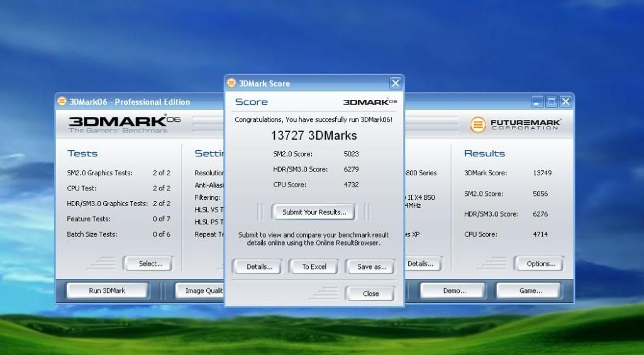Click 3DMark Score dialog title icon
644x355 pixels.
click(x=231, y=83)
